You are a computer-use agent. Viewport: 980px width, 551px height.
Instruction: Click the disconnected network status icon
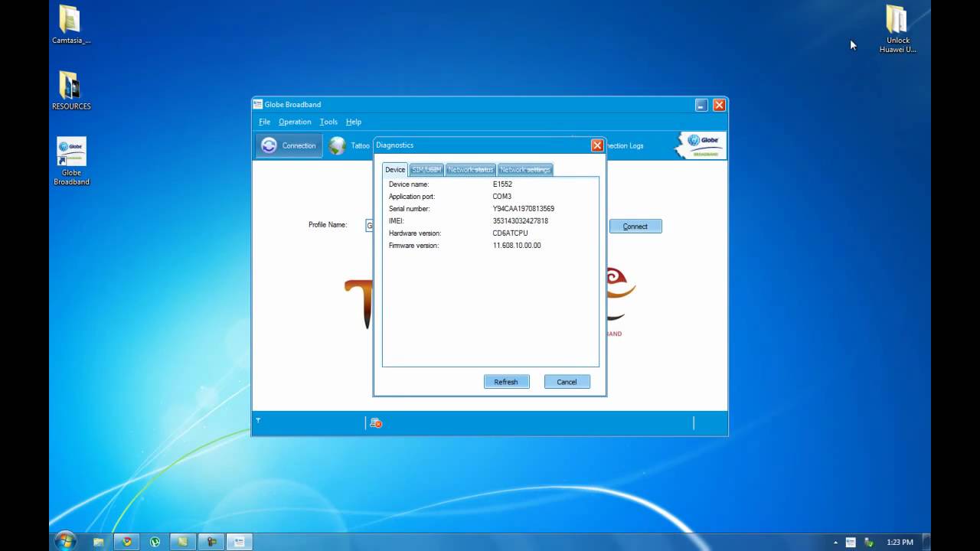[x=375, y=422]
